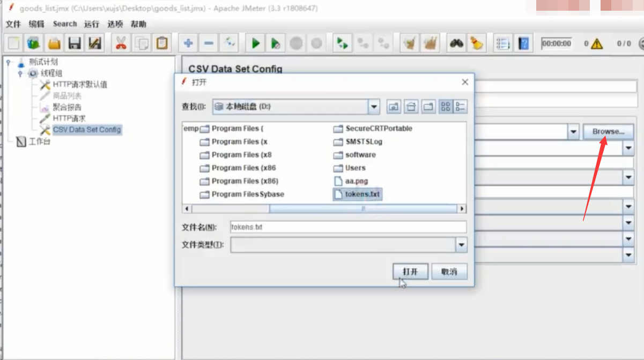Click the Remote start all toolbar icon
Viewport: 644px width, 360px height.
(x=342, y=43)
